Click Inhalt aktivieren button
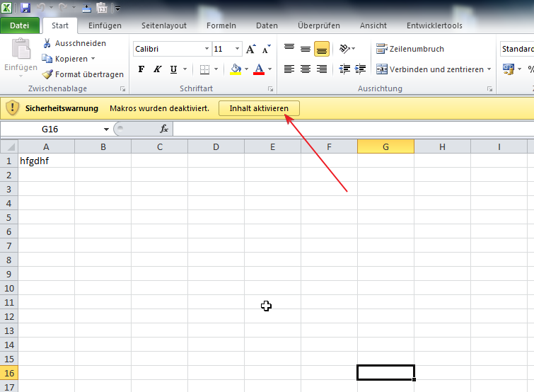The image size is (534, 392). [259, 108]
